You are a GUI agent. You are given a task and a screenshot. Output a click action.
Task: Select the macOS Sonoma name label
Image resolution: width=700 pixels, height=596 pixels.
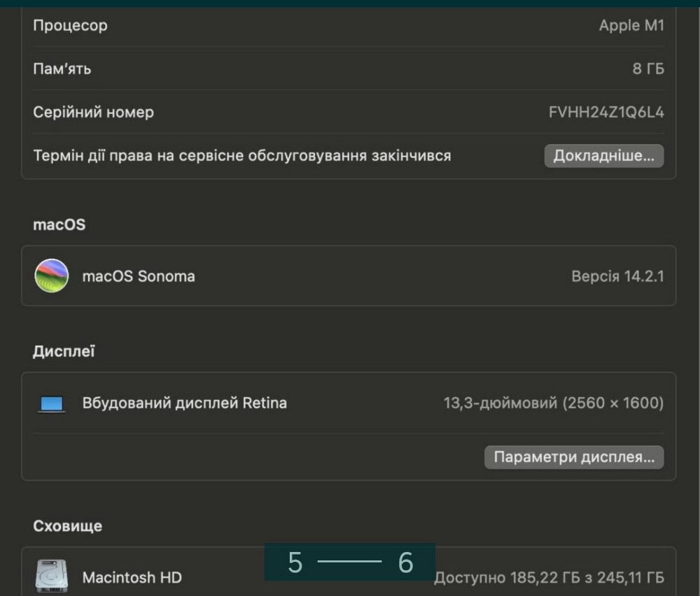coord(139,276)
